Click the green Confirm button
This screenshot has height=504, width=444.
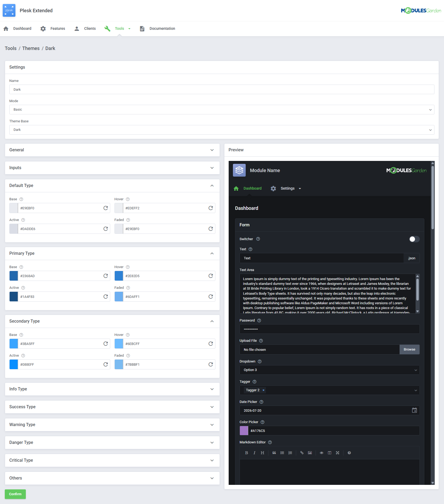coord(15,494)
